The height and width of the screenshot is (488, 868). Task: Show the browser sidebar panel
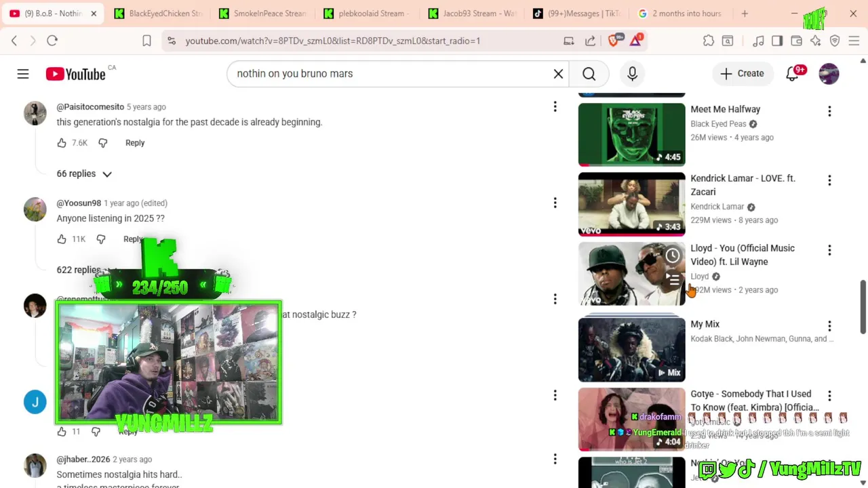click(777, 41)
